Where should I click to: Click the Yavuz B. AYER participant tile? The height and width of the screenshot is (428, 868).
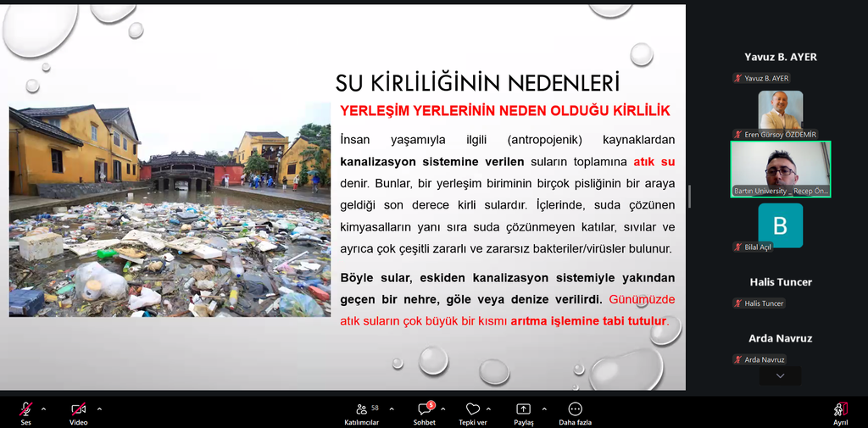click(x=780, y=58)
